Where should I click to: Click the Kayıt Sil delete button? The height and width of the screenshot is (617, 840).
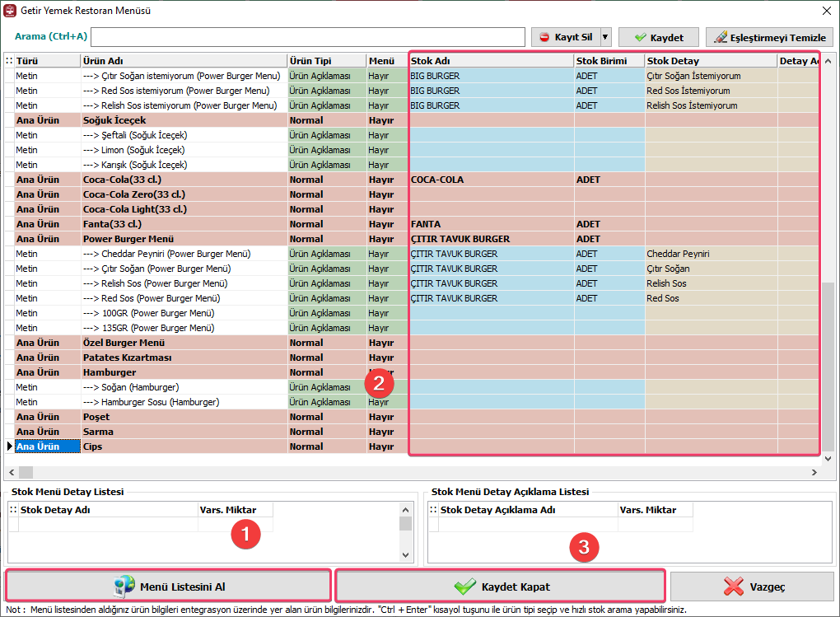tap(566, 38)
